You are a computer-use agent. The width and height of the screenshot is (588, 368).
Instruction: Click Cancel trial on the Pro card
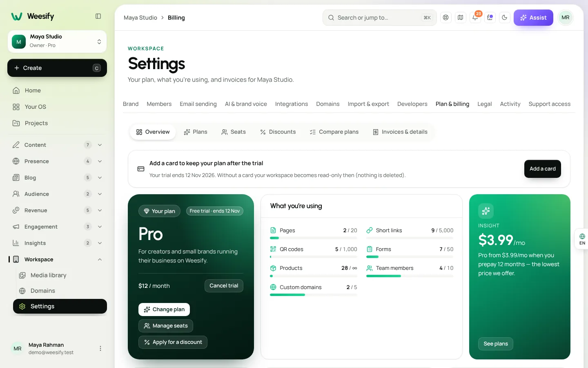pos(224,286)
